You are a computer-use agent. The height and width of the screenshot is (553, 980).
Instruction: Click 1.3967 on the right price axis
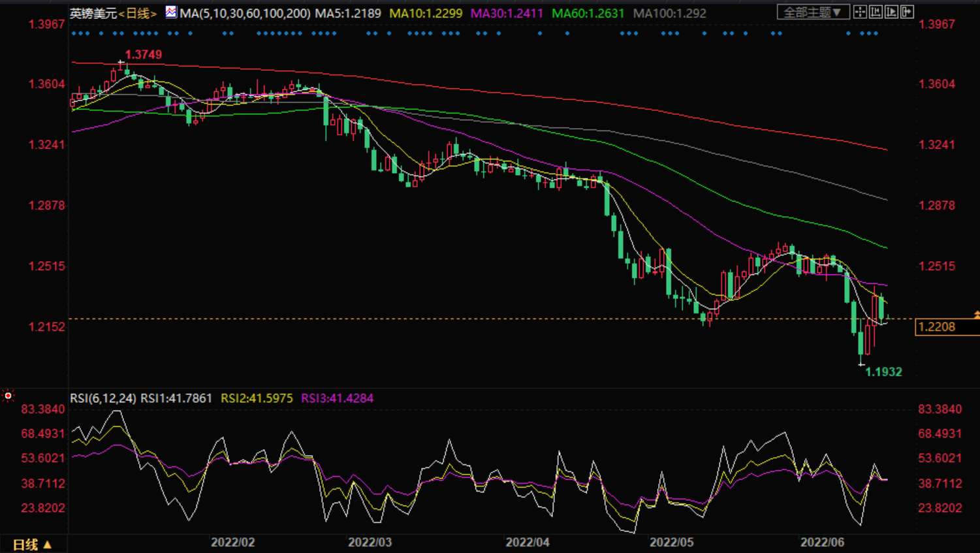click(x=937, y=24)
